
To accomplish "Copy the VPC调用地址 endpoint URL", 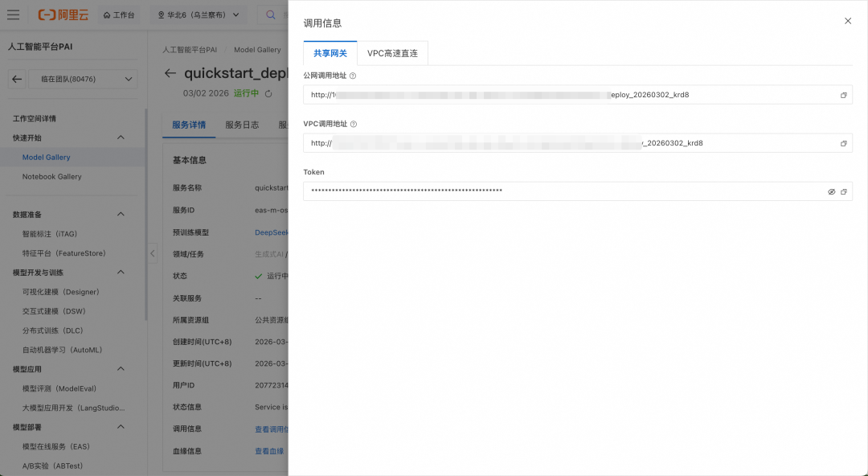I will click(844, 143).
